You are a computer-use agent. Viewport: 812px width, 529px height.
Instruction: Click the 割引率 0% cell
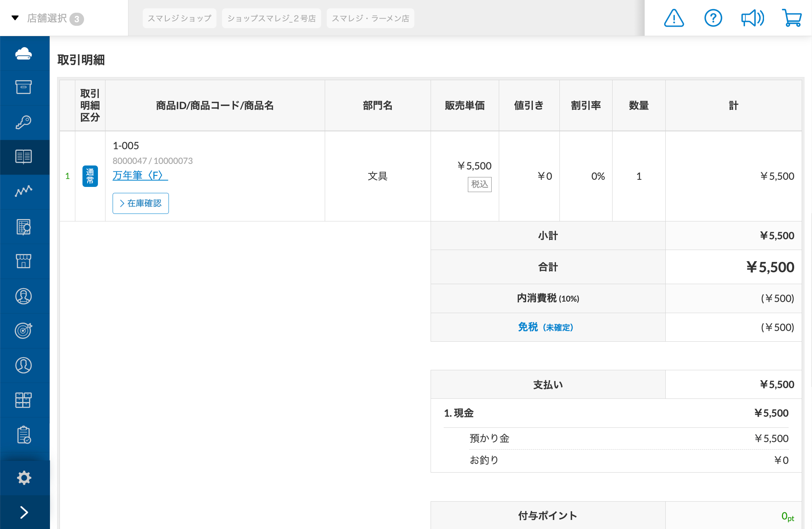pos(586,176)
